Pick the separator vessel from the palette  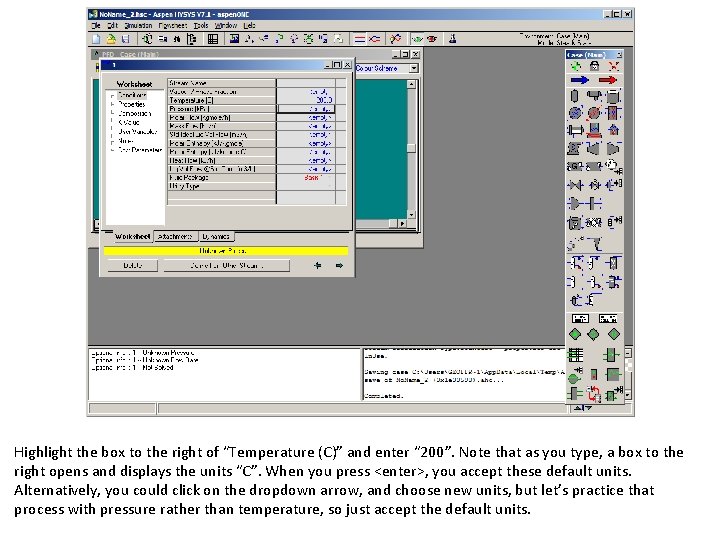coord(574,96)
